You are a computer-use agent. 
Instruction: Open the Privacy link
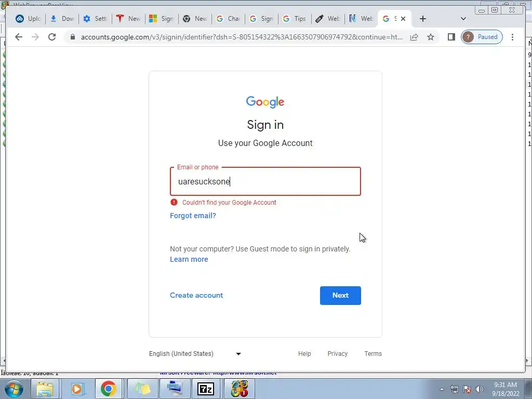click(338, 353)
